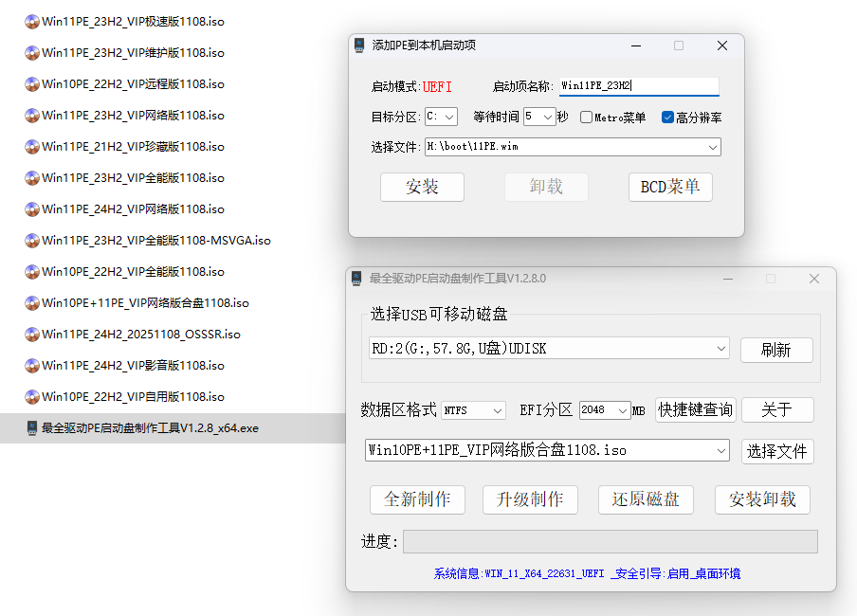
Task: Click the 制作 progress bar
Action: [x=610, y=542]
